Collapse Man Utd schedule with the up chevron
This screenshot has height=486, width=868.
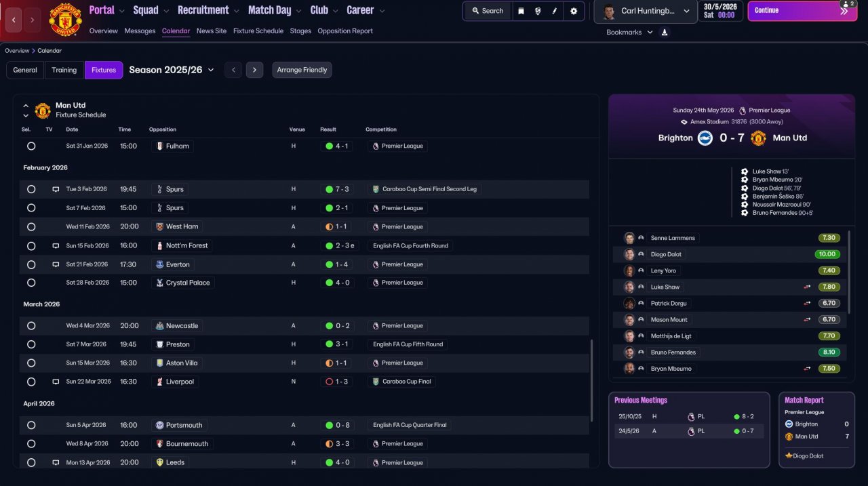pyautogui.click(x=26, y=106)
